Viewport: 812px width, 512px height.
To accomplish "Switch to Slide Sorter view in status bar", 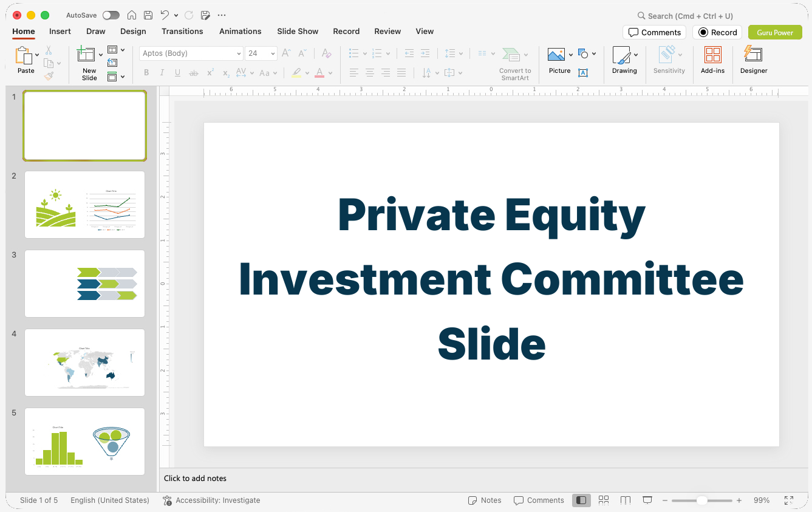I will click(604, 500).
